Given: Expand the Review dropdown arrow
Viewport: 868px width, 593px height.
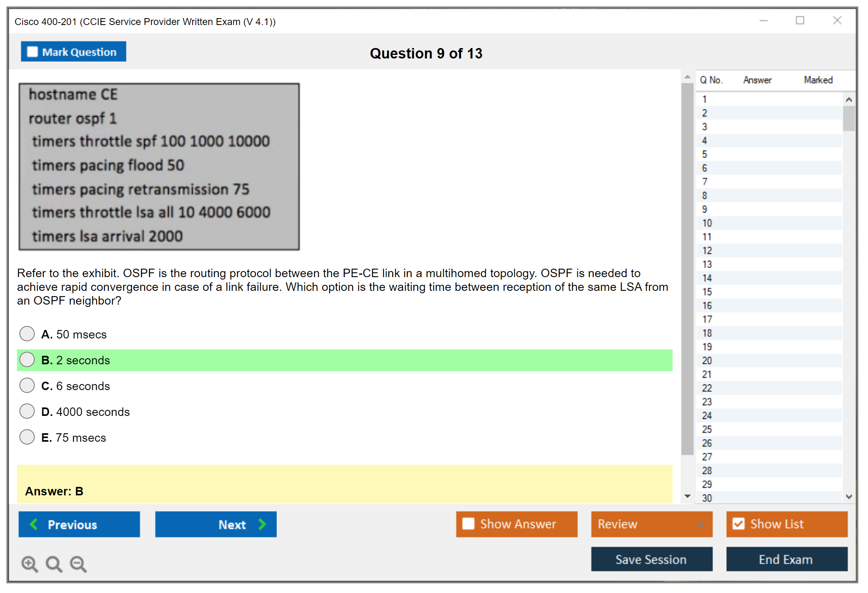Looking at the screenshot, I should (x=700, y=524).
